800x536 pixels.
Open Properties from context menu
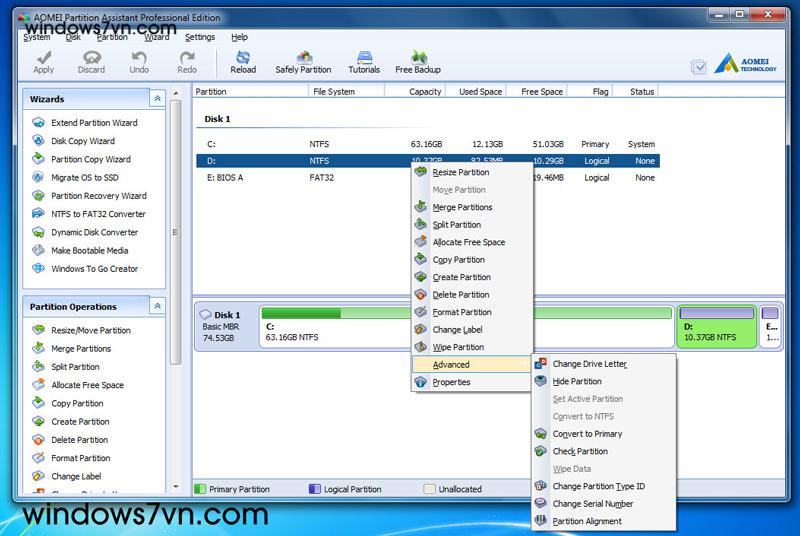point(471,382)
